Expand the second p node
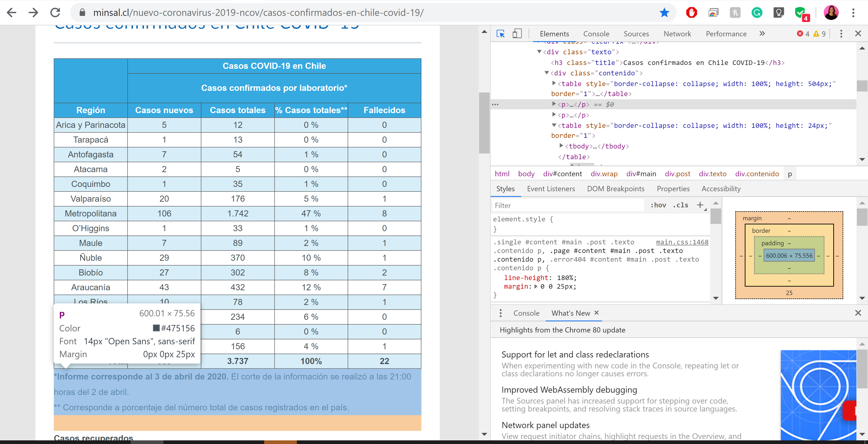 [x=554, y=115]
